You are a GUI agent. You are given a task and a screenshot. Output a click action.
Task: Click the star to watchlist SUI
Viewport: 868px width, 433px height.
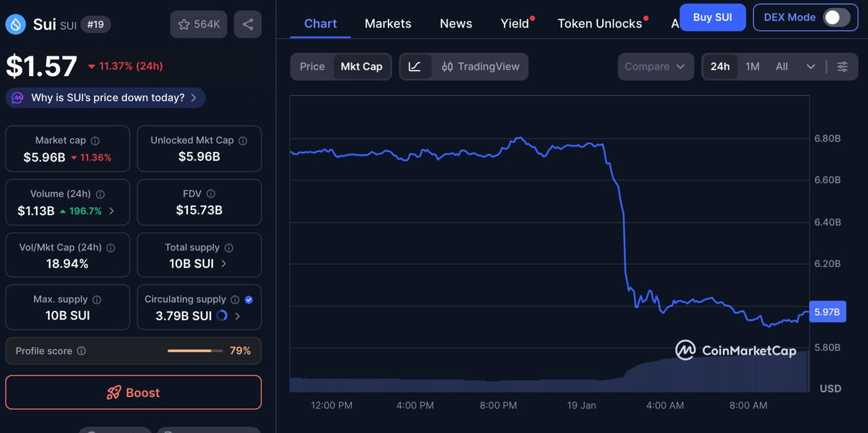point(184,24)
